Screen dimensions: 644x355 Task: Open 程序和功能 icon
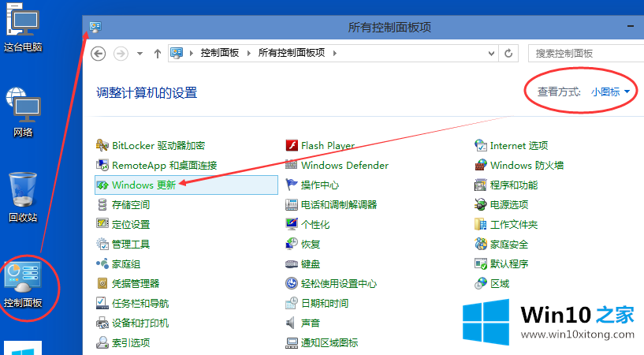pyautogui.click(x=481, y=185)
